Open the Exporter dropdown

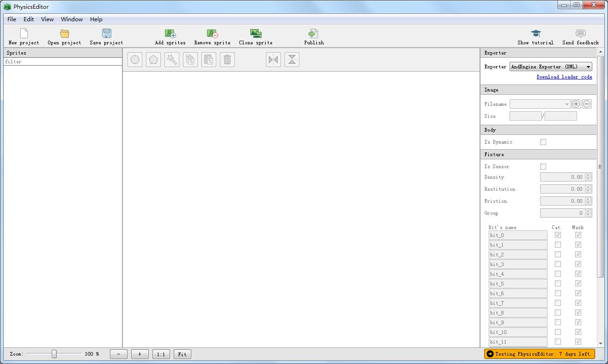pos(551,67)
